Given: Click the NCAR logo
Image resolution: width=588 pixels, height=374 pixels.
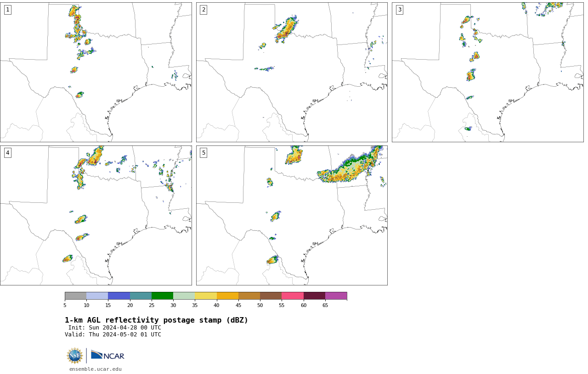Looking at the screenshot, I should click(x=107, y=355).
